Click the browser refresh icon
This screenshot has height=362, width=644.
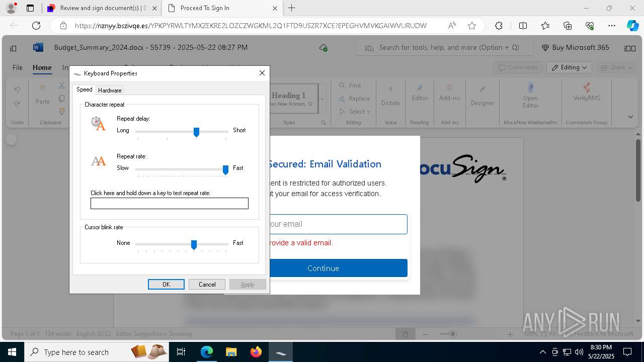[x=36, y=26]
